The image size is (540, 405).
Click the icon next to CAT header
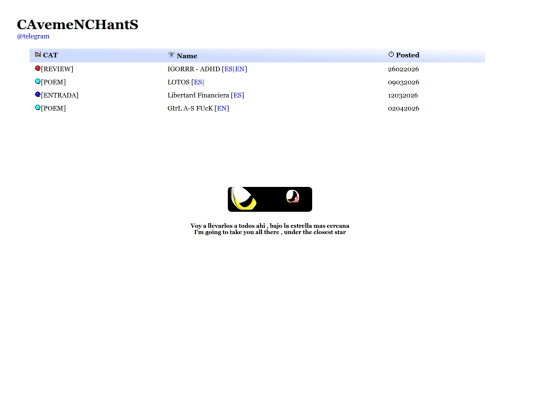tap(38, 54)
